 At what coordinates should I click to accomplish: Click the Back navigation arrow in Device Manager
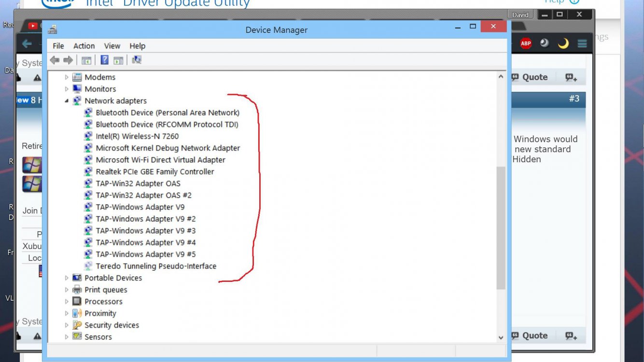54,60
